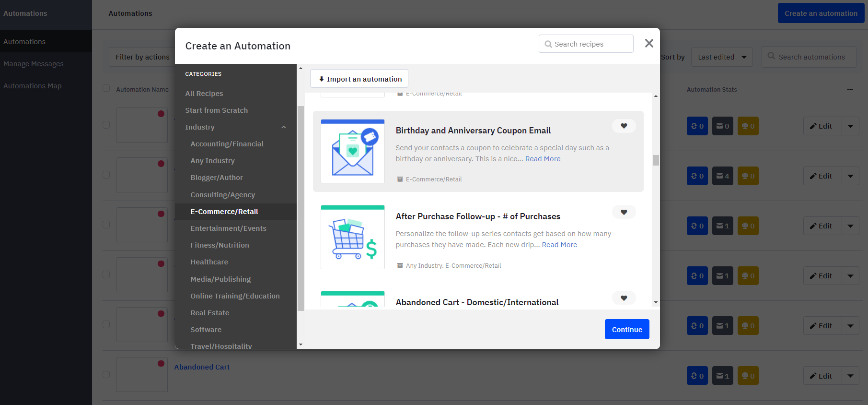Screen dimensions: 868x405
Task: Select Consulting/Agency industry
Action: tap(223, 195)
